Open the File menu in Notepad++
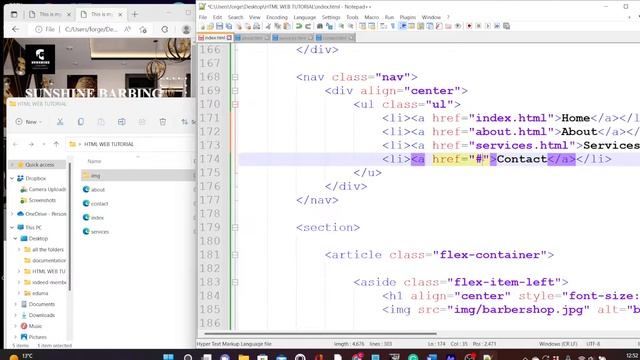 [x=202, y=17]
